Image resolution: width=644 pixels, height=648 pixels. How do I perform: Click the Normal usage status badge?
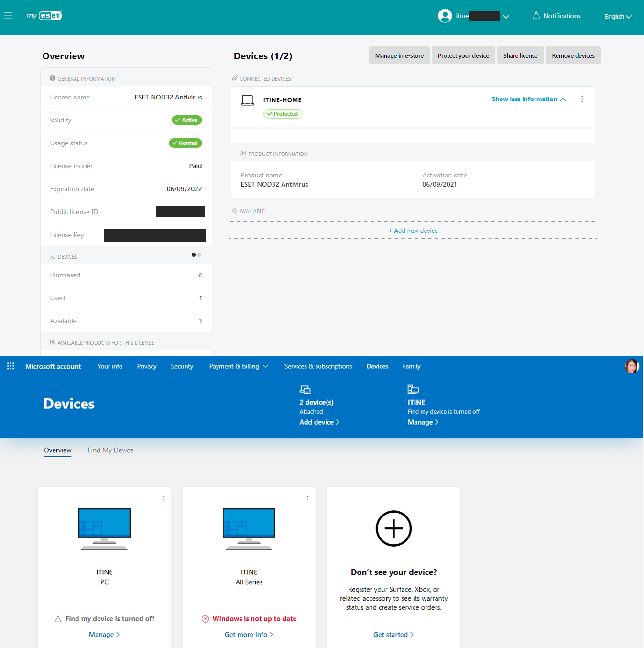[x=185, y=143]
